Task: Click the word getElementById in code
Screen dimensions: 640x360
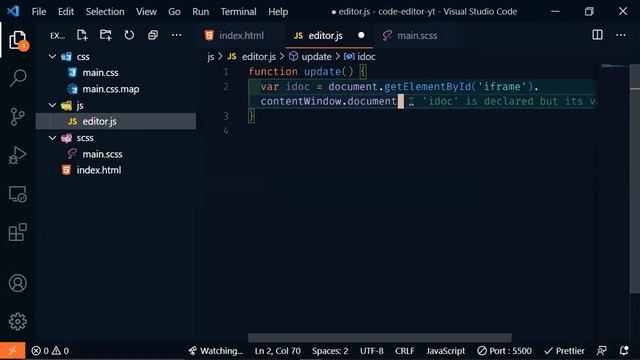Action: (427, 87)
